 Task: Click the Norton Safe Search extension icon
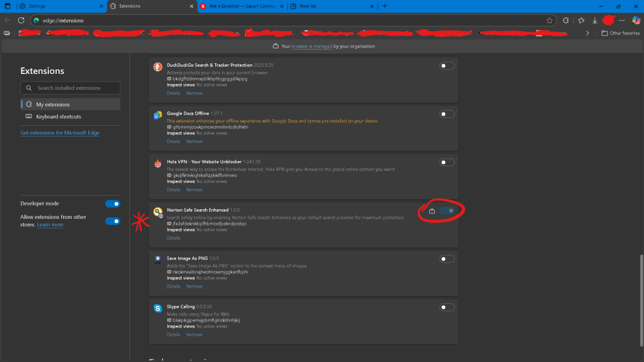click(x=157, y=212)
